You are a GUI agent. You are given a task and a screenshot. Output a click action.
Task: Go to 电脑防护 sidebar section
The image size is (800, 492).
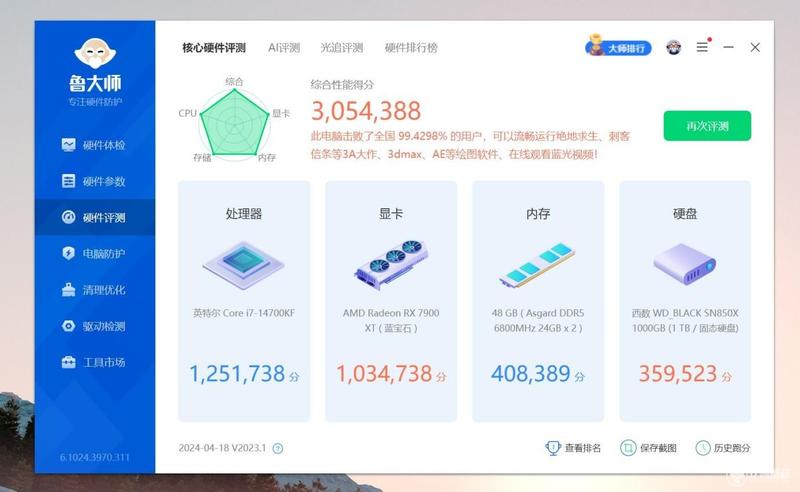tap(94, 254)
